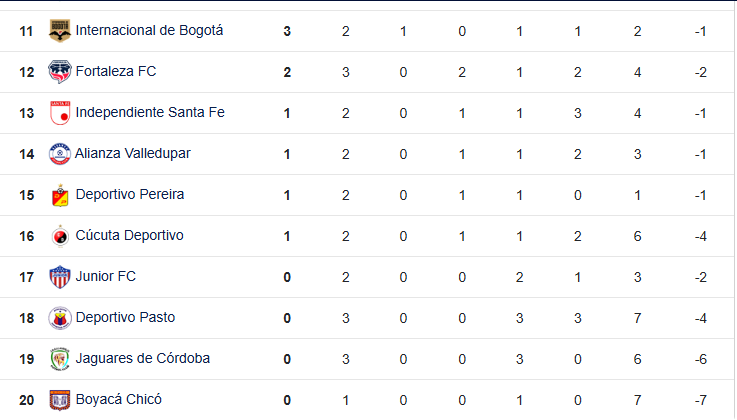
Task: Click the Boyacá Chicó team crest
Action: (60, 400)
